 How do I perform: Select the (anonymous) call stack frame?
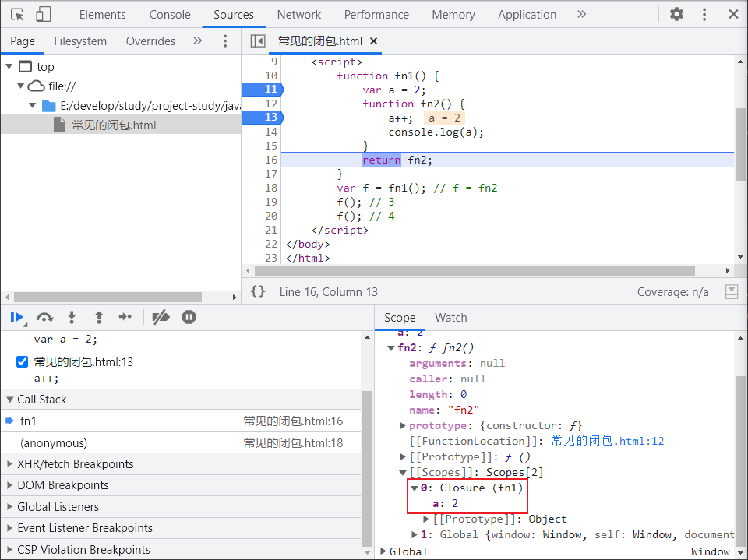(54, 443)
